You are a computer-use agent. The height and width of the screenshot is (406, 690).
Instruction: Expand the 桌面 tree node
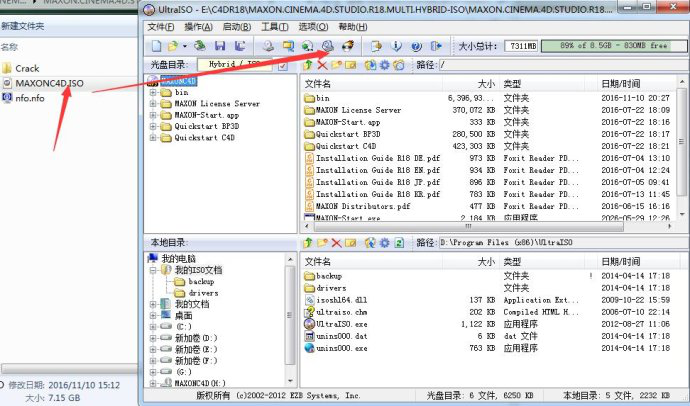tap(153, 315)
